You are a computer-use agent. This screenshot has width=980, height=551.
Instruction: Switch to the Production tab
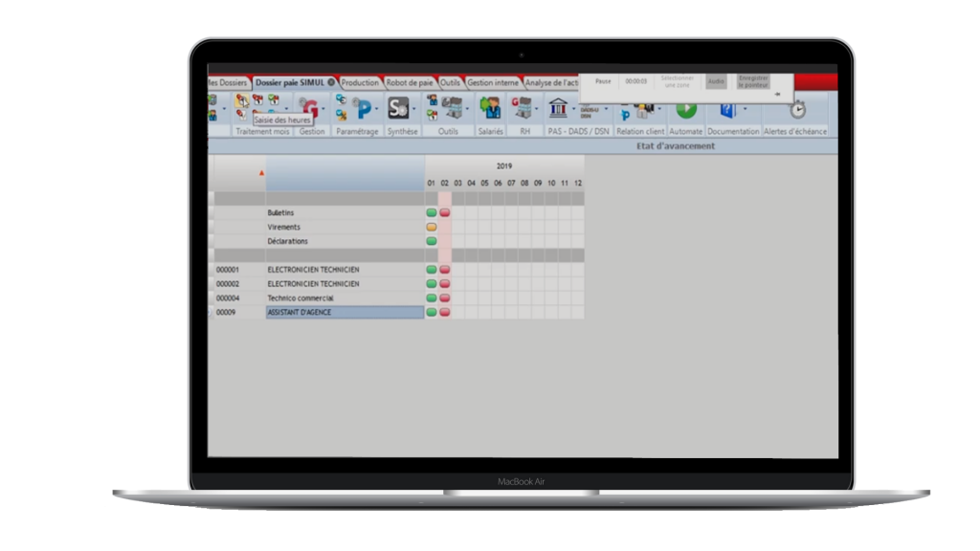360,82
